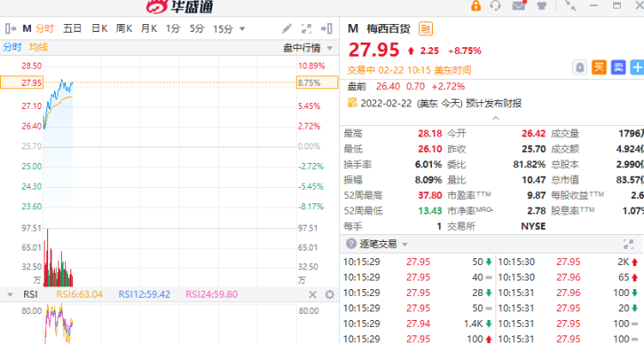
Task: Collapse quote header with up chevron
Action: [x=495, y=118]
